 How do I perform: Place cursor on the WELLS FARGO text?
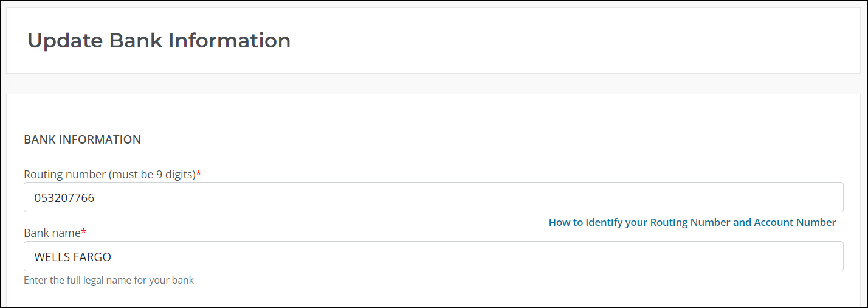pyautogui.click(x=72, y=257)
